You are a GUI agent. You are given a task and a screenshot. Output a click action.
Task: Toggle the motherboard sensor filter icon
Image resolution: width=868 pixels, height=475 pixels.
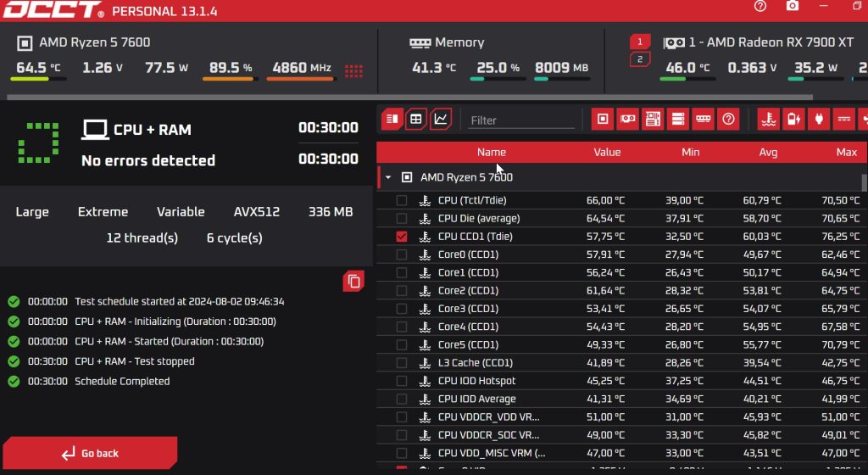[x=653, y=119]
